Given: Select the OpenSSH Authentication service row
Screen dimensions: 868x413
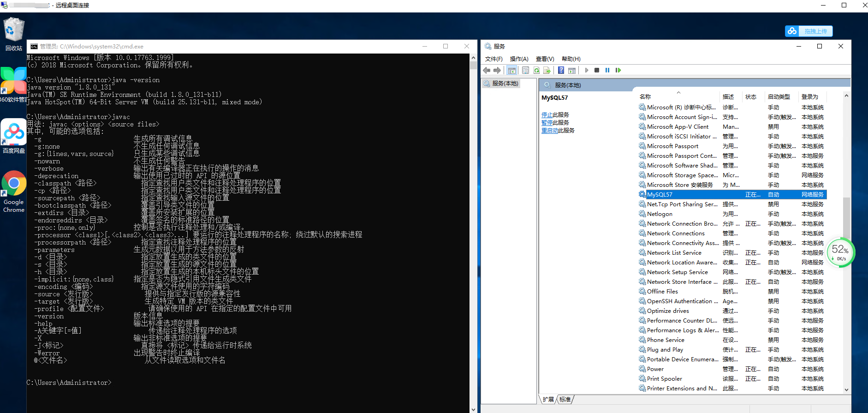Looking at the screenshot, I should click(732, 301).
